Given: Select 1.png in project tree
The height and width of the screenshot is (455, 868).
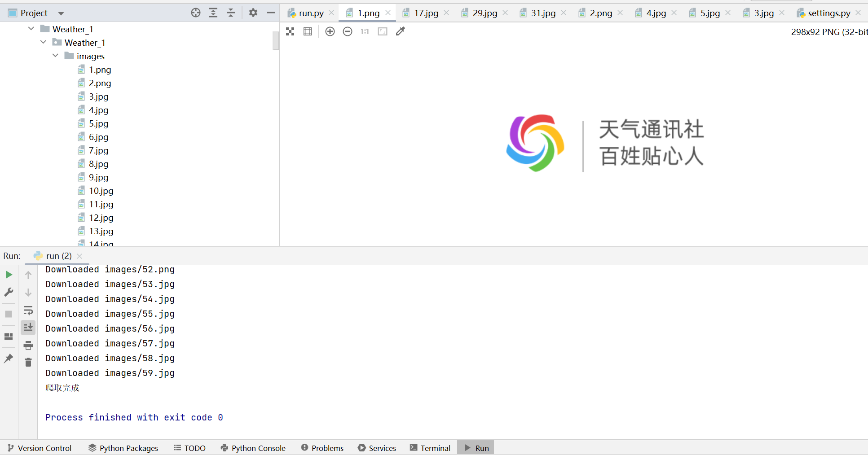Looking at the screenshot, I should [100, 70].
